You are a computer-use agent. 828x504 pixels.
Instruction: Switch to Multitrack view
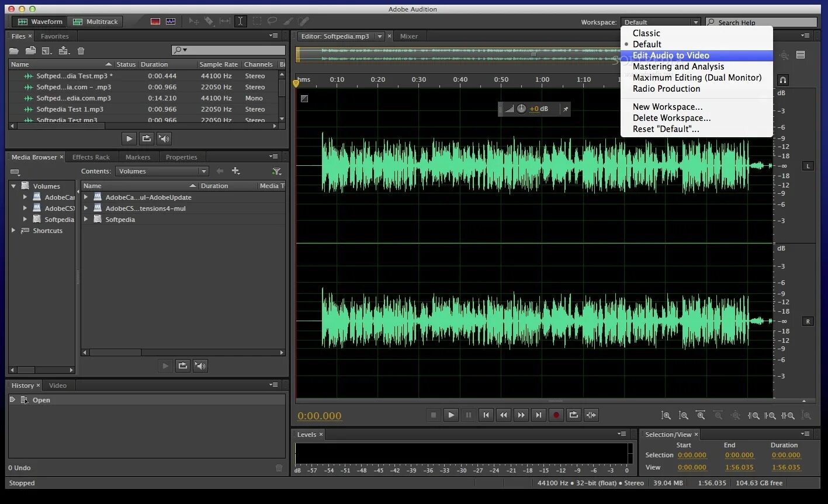tap(95, 22)
